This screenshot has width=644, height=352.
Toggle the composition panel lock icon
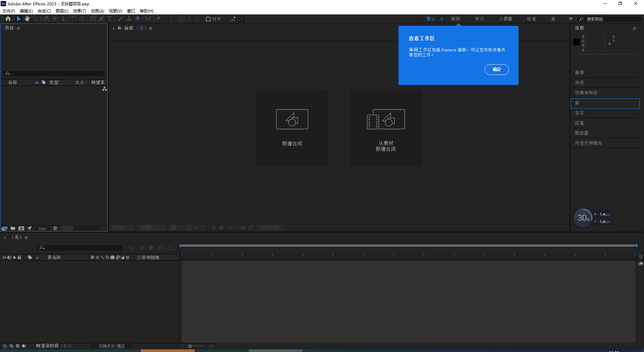[119, 28]
